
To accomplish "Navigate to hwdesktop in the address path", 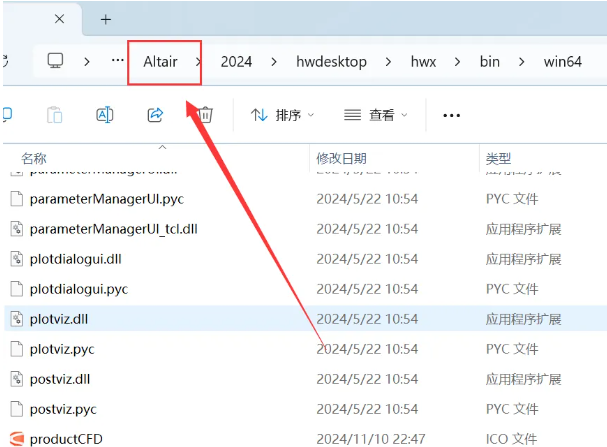I will (x=333, y=62).
